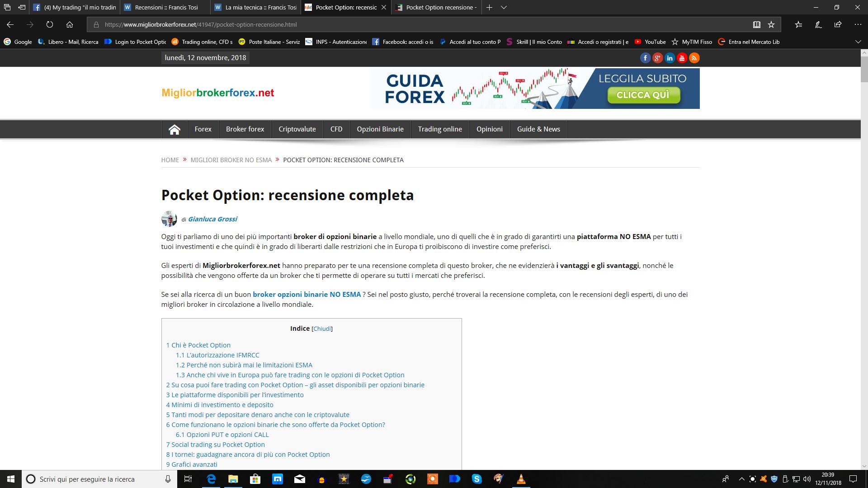Open the favorites hub icon
Screen dimensions: 868x488
click(x=798, y=24)
